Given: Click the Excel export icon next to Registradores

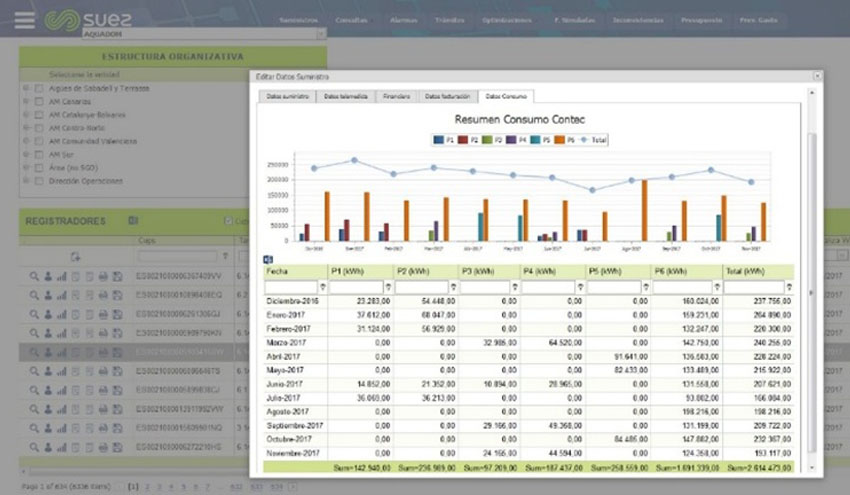Looking at the screenshot, I should pos(133,220).
